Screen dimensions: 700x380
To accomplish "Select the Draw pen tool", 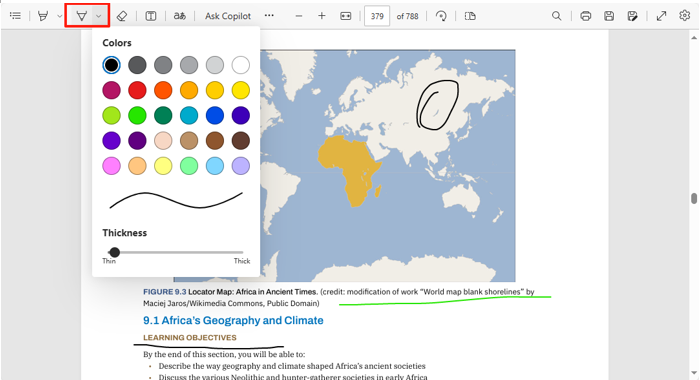I will click(81, 16).
